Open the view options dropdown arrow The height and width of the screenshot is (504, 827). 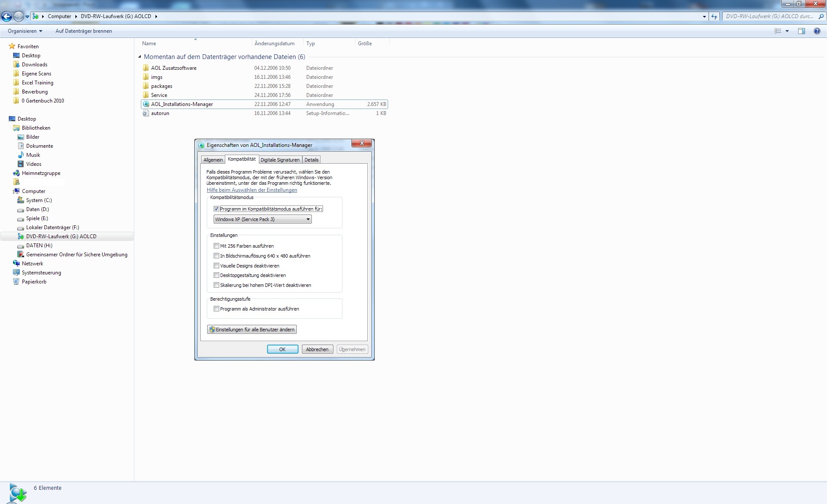[x=787, y=31]
